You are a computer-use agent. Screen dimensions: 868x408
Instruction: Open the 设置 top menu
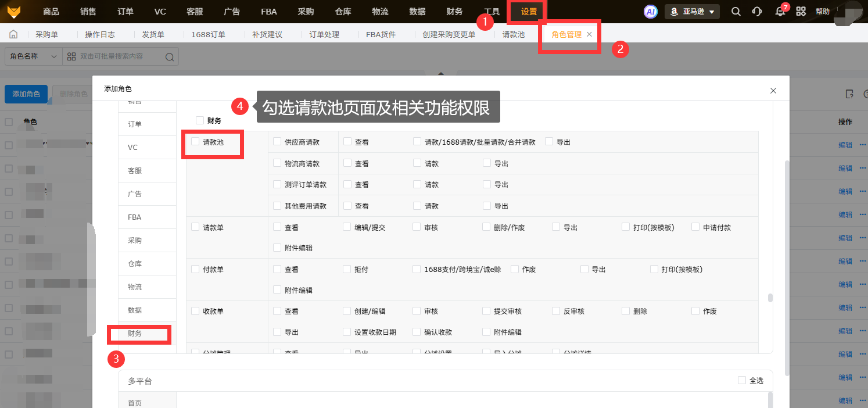[529, 12]
